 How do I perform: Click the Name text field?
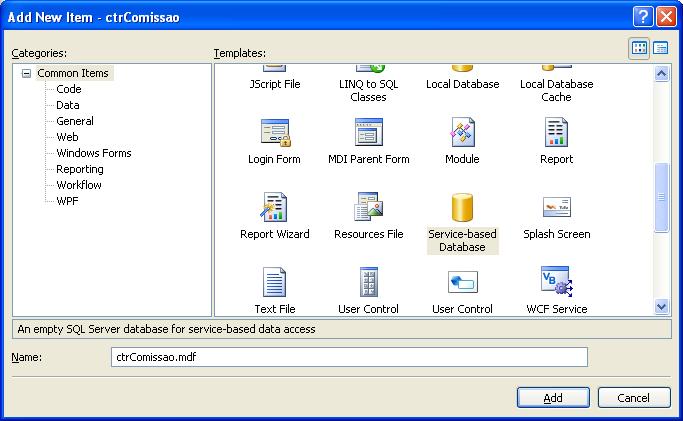tap(349, 357)
